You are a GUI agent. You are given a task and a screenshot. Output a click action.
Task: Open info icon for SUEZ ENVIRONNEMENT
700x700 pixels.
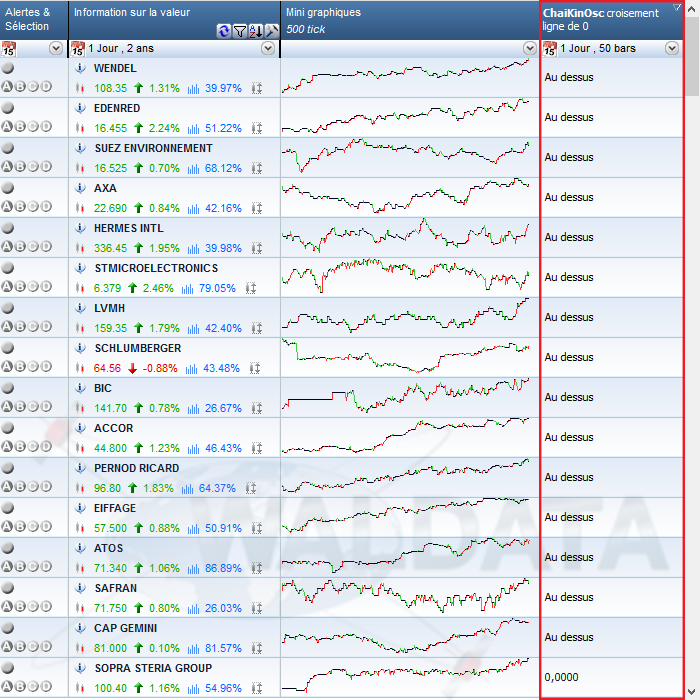click(80, 148)
